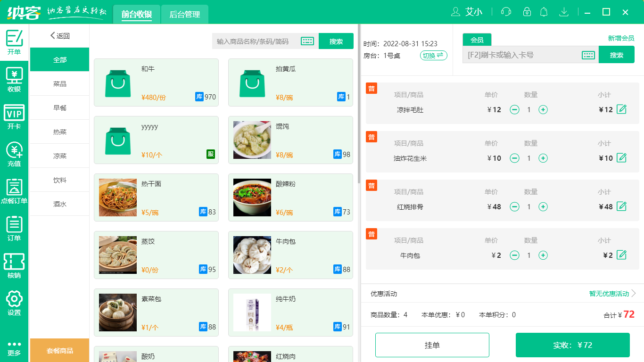Toggle the 切换 table switch control
Viewport: 644px width, 362px height.
coord(433,55)
